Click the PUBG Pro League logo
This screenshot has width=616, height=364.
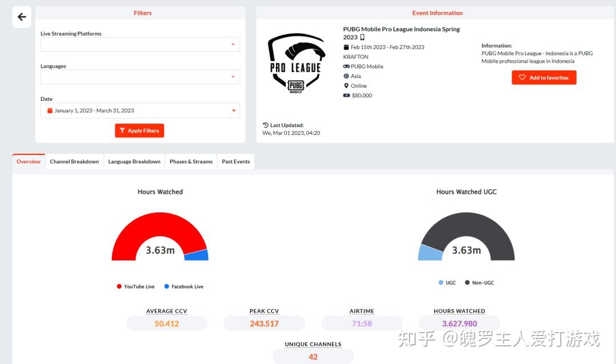click(296, 63)
